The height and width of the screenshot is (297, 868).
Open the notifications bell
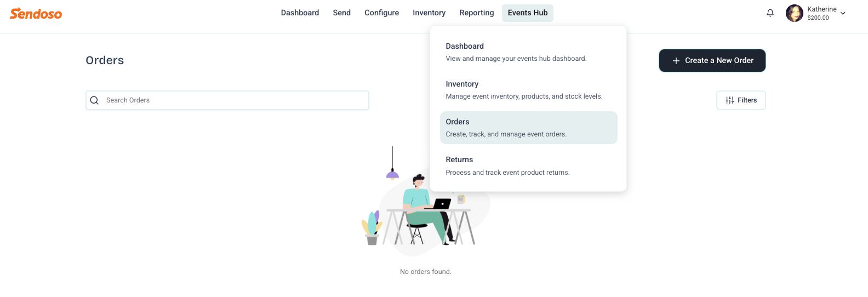point(770,13)
